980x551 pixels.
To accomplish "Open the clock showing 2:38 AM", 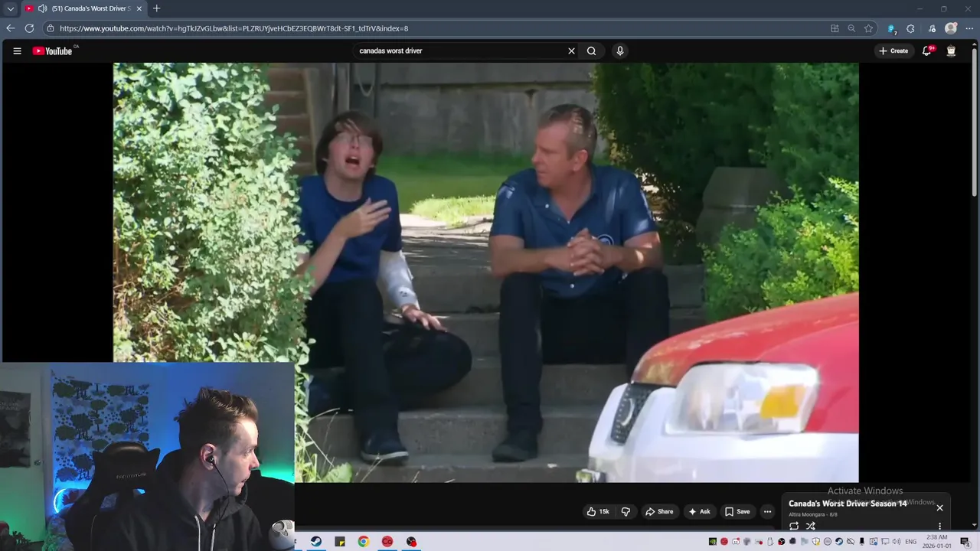I will (937, 542).
